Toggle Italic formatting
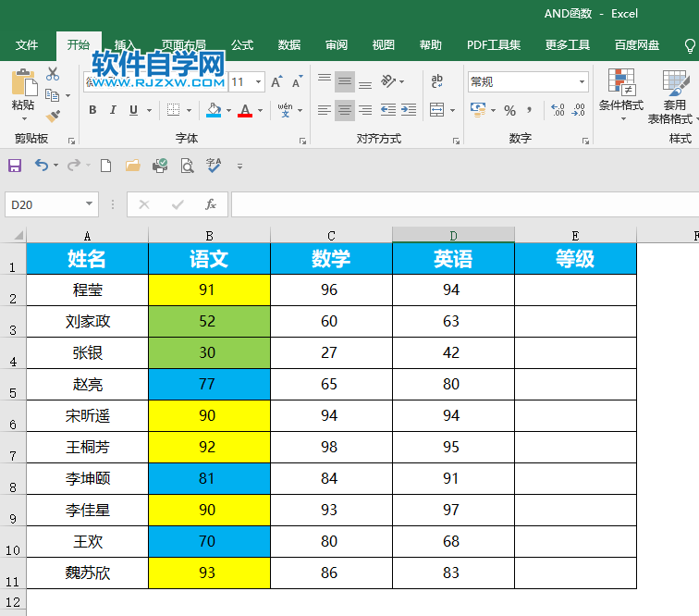The image size is (699, 616). 114,111
